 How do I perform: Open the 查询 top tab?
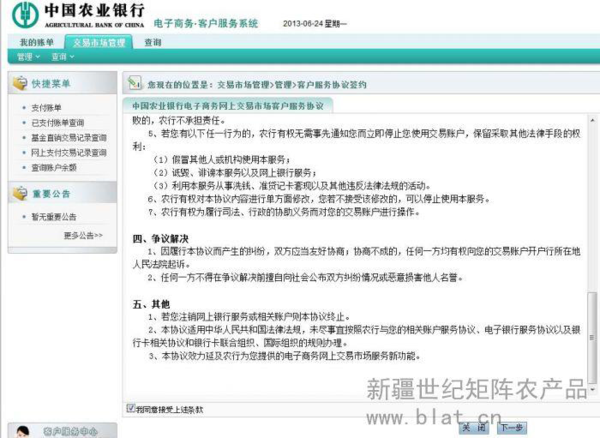(153, 42)
